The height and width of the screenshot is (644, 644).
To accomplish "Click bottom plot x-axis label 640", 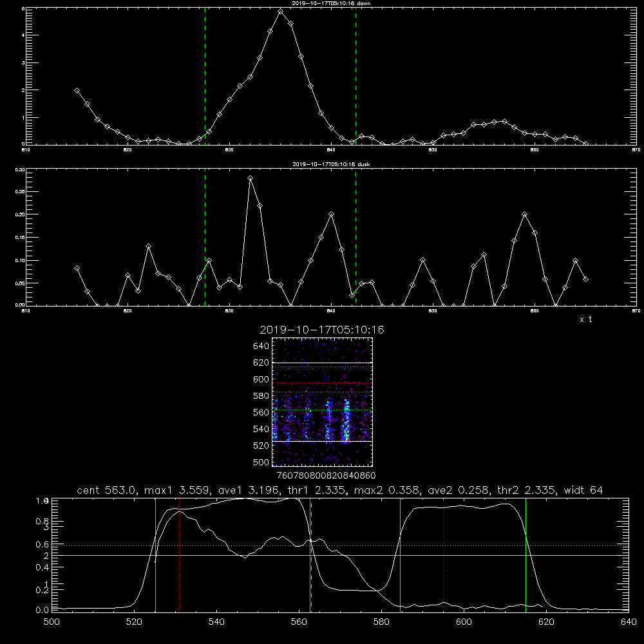I will [x=629, y=622].
